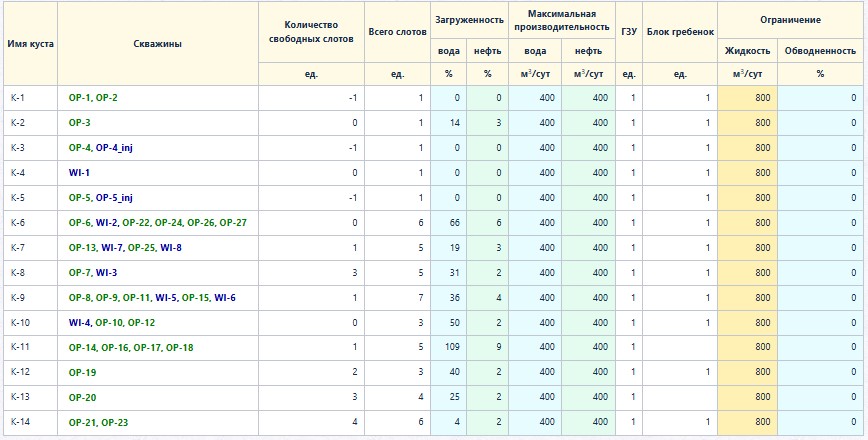Select well OP-18 link

pyautogui.click(x=179, y=348)
